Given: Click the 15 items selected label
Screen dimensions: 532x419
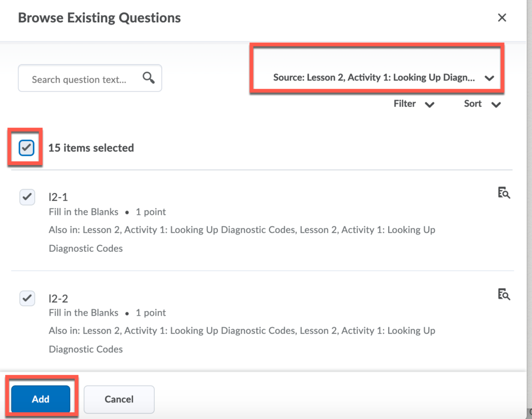Looking at the screenshot, I should 91,147.
